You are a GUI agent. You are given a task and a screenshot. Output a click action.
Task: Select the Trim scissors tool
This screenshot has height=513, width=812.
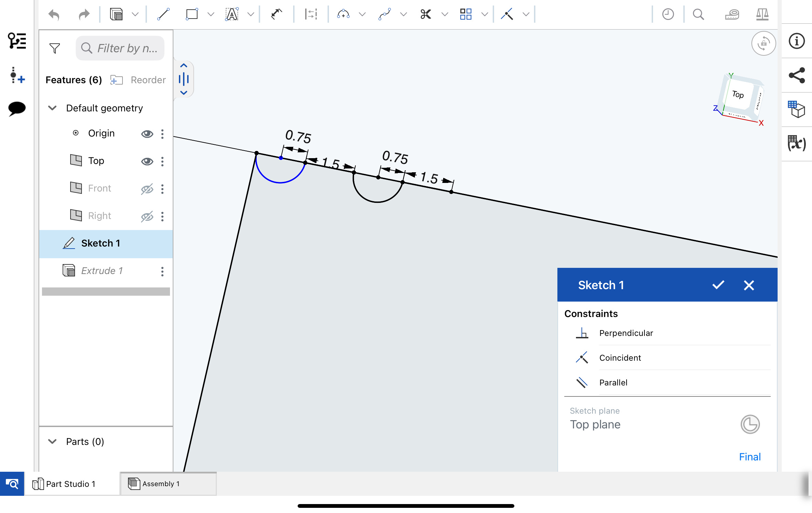(426, 14)
